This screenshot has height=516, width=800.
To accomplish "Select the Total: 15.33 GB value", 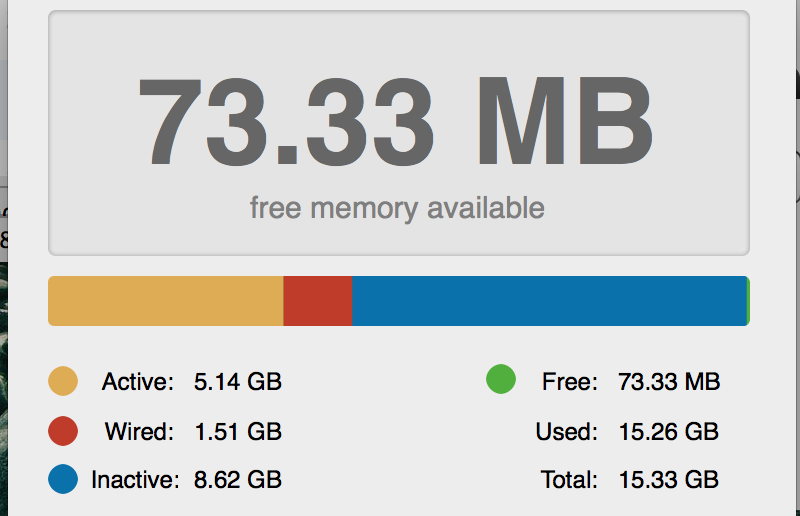I will (x=669, y=479).
